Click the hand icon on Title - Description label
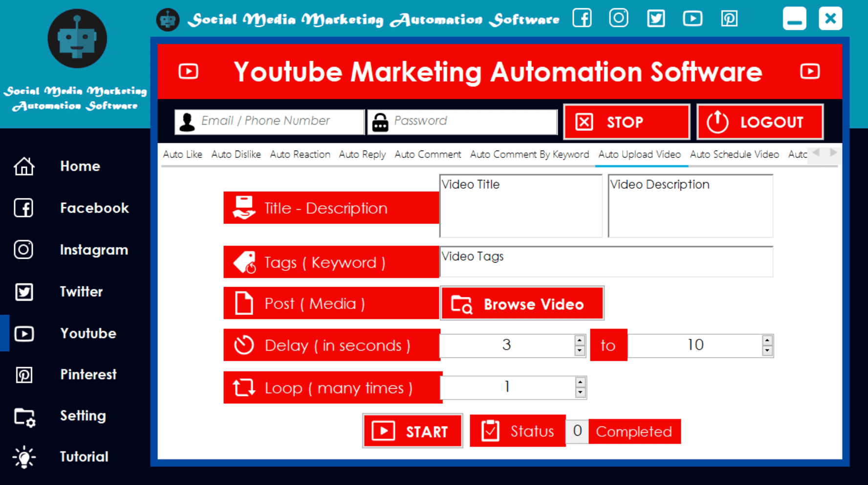The width and height of the screenshot is (868, 485). pyautogui.click(x=244, y=208)
